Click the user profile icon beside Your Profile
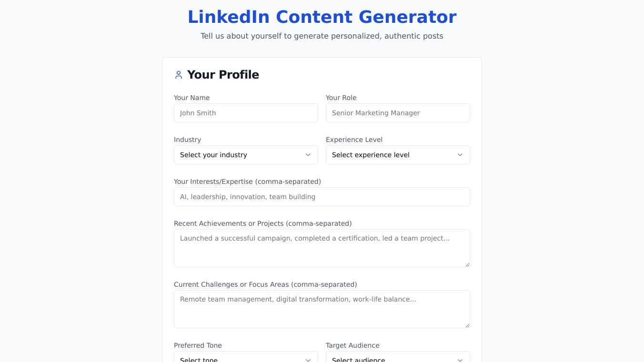 (x=179, y=75)
